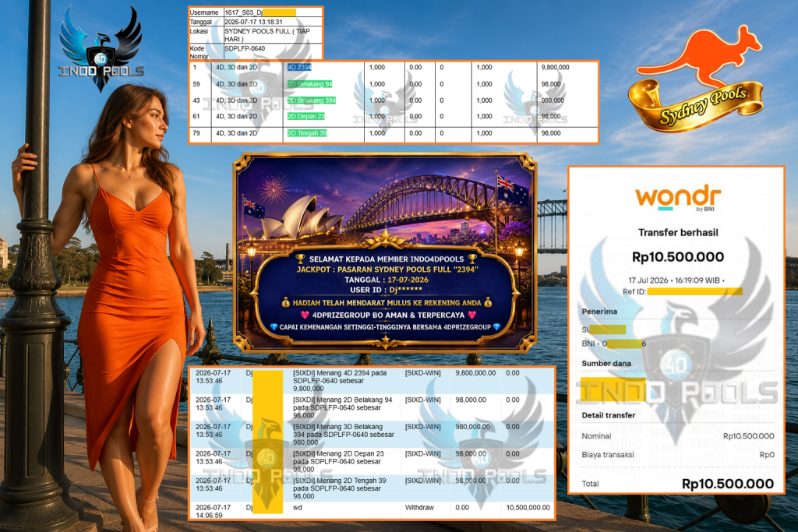Select the Lokasi value SYDNEY POOLS FULL
Screen dimensions: 798x532
[x=267, y=34]
